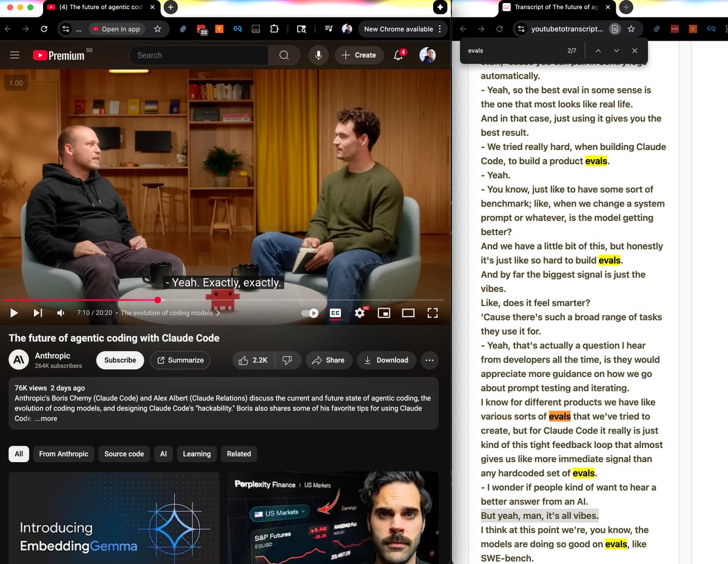Switch to miniplayer mode
728x564 pixels.
coord(383,313)
